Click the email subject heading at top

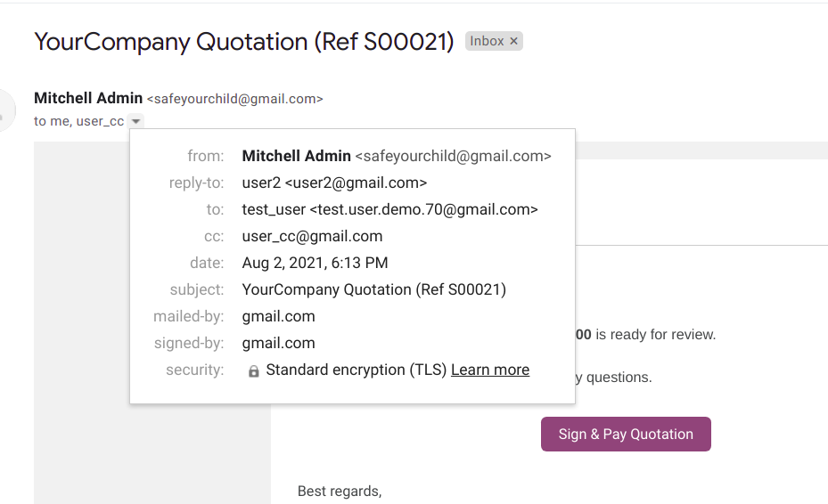(243, 41)
